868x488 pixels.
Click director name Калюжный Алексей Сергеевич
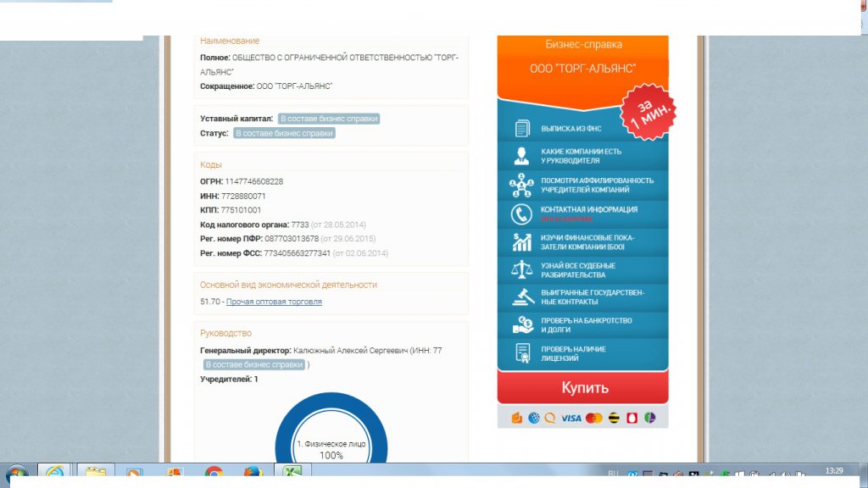(350, 350)
